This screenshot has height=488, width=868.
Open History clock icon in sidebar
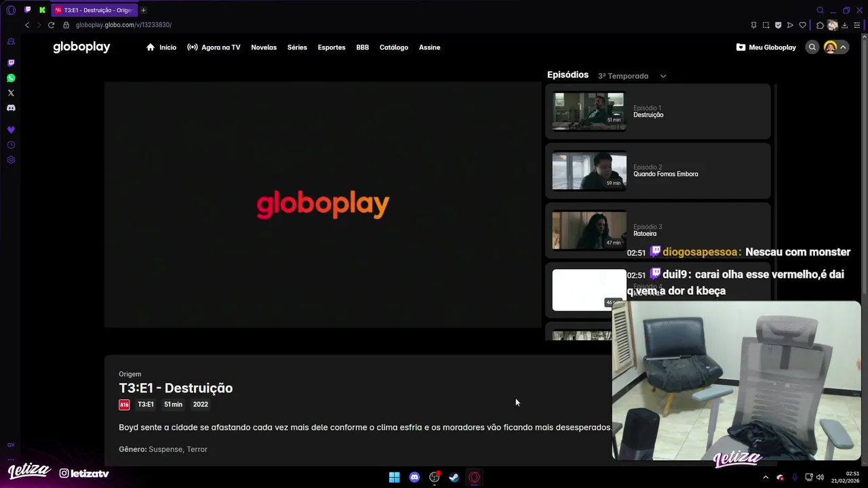tap(11, 145)
